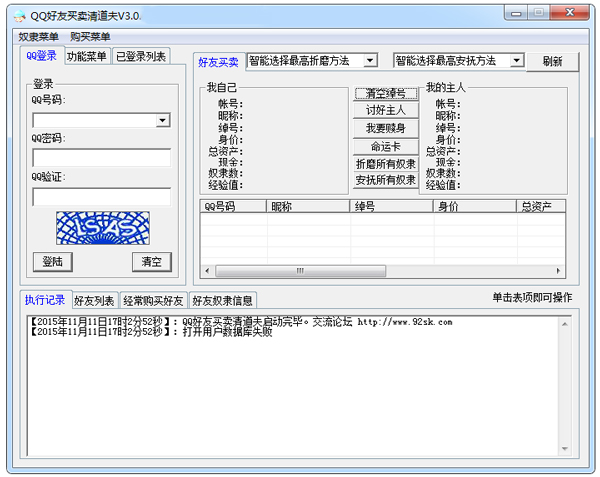The image size is (600, 477).
Task: Open the 好友奴隶信息 tab
Action: (222, 300)
